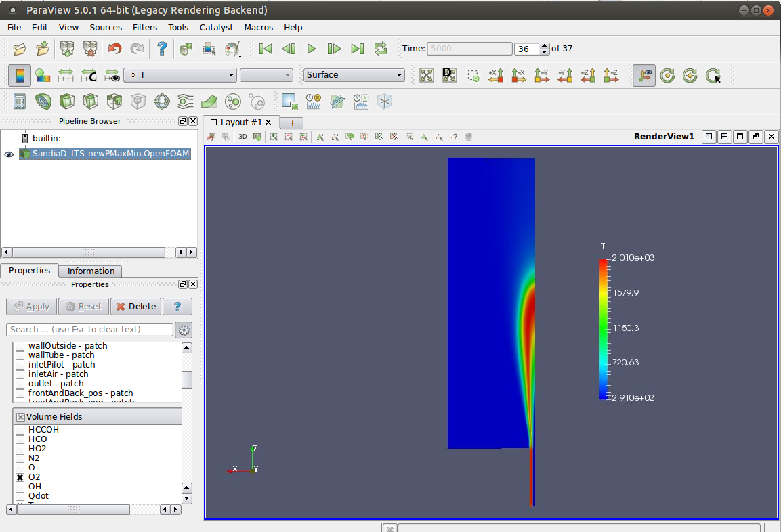Click the Connect to server icon
Image resolution: width=781 pixels, height=532 pixels.
[67, 49]
